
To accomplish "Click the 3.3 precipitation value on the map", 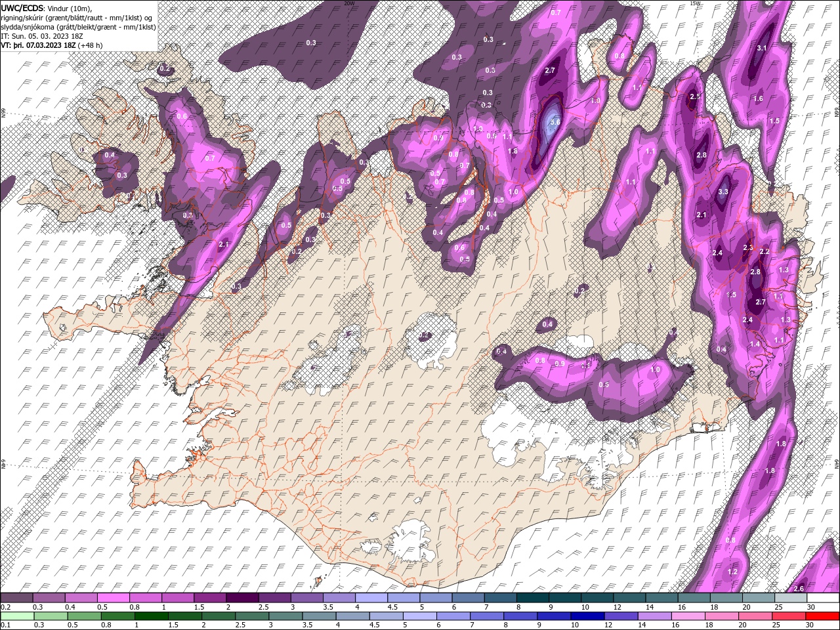I will pos(723,192).
